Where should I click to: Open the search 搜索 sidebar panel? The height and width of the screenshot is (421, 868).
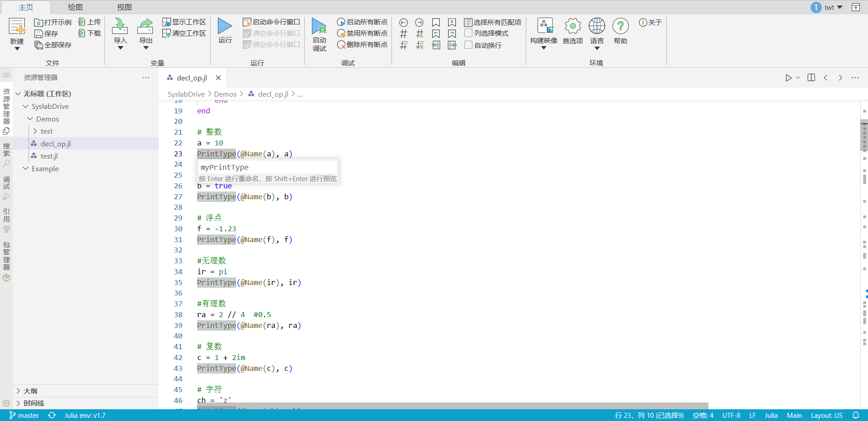pos(6,155)
